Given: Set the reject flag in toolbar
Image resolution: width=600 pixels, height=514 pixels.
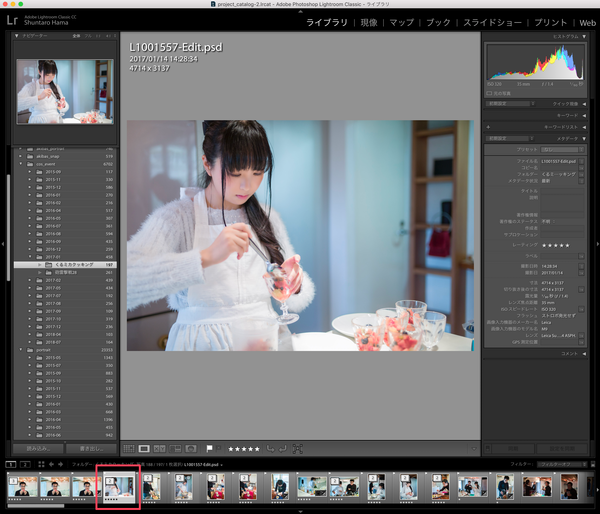Looking at the screenshot, I should pos(218,449).
